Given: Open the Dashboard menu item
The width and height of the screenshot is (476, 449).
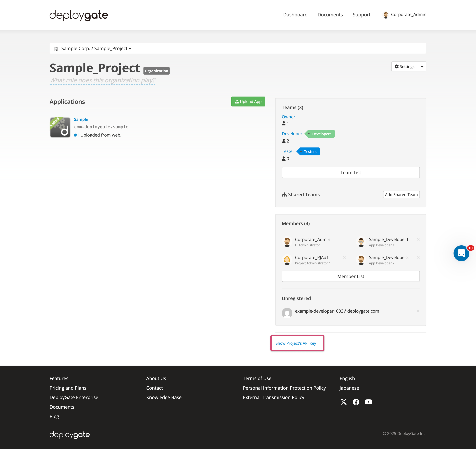Looking at the screenshot, I should click(x=295, y=15).
